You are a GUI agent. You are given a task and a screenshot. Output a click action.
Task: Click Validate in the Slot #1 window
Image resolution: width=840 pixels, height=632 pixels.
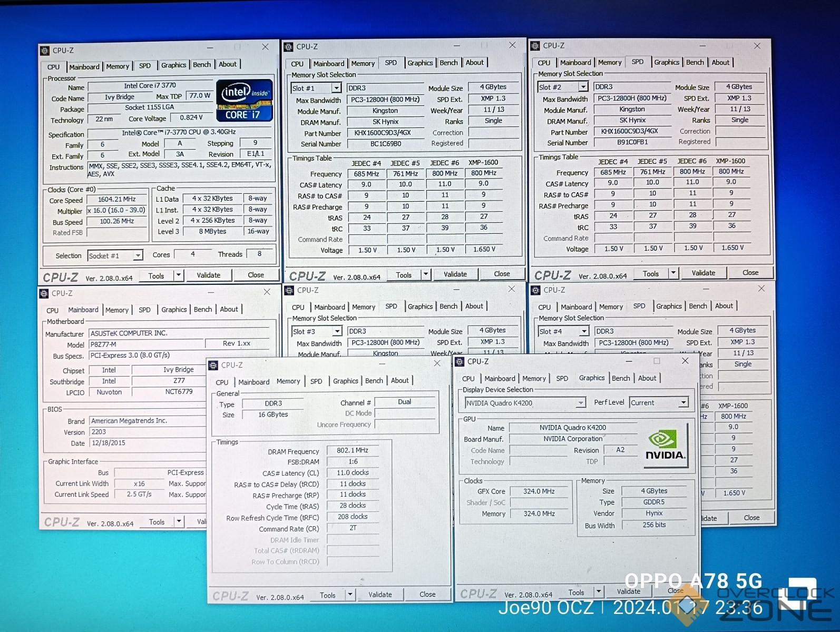455,274
